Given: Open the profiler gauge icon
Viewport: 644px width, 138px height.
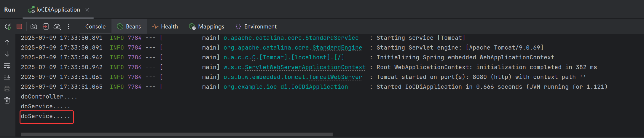Looking at the screenshot, I should 57,27.
